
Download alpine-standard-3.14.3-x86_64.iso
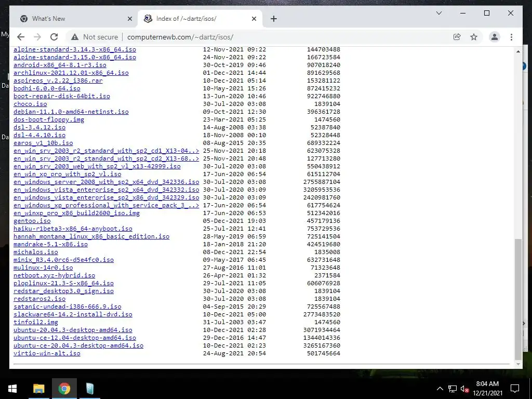click(75, 49)
